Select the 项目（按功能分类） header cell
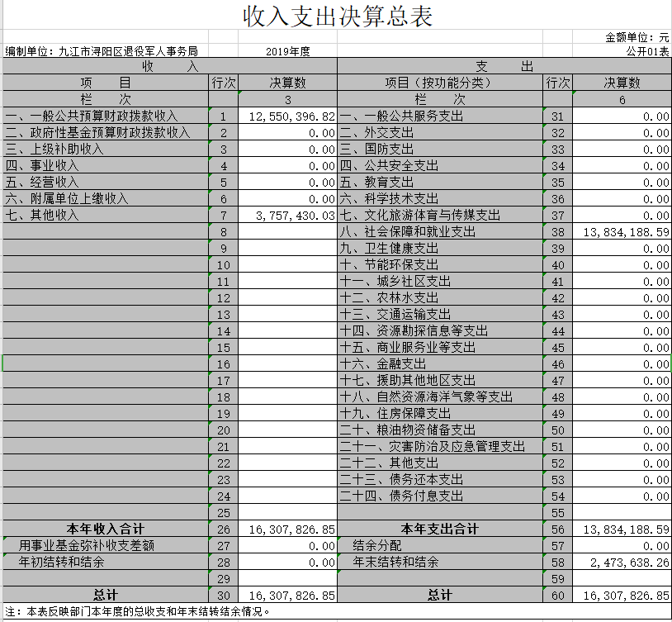Image resolution: width=672 pixels, height=622 pixels. coord(439,83)
